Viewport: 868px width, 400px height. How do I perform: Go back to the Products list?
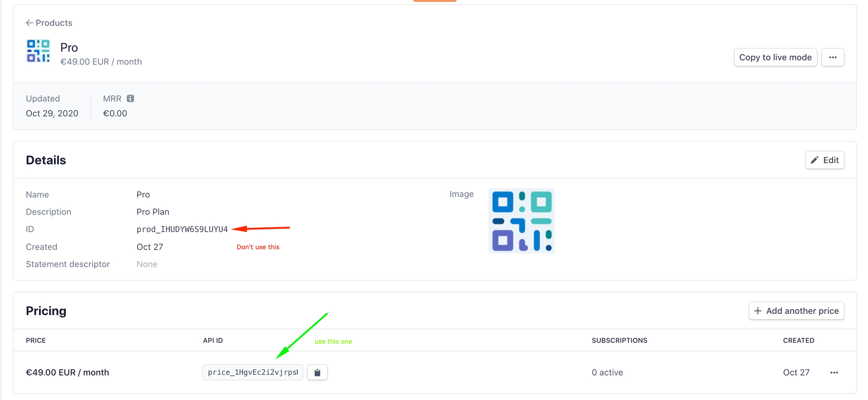pos(53,23)
